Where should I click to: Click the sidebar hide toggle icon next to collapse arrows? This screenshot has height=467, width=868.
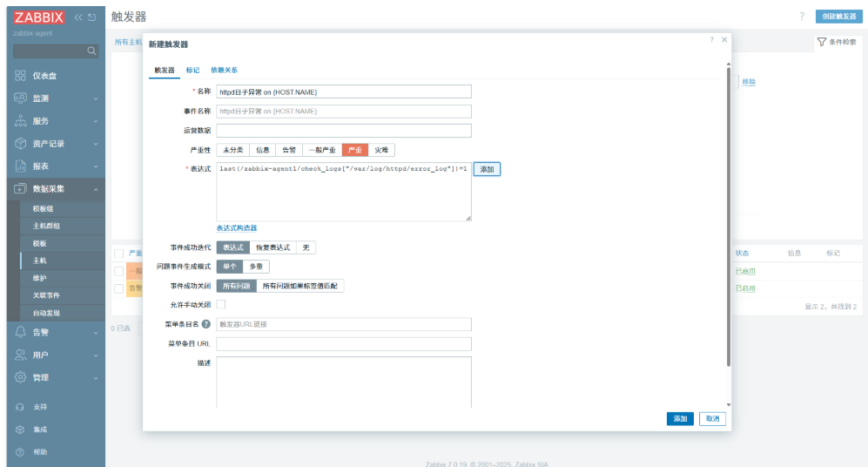[92, 17]
